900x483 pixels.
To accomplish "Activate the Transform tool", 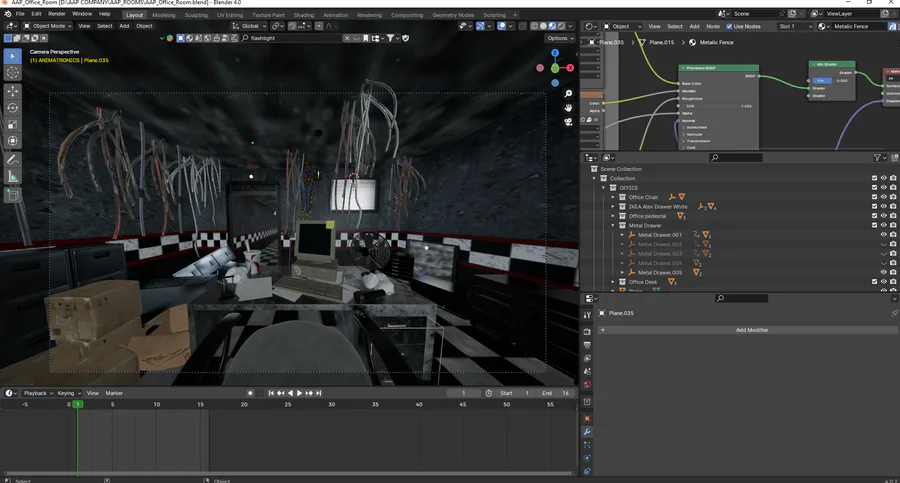I will (13, 141).
